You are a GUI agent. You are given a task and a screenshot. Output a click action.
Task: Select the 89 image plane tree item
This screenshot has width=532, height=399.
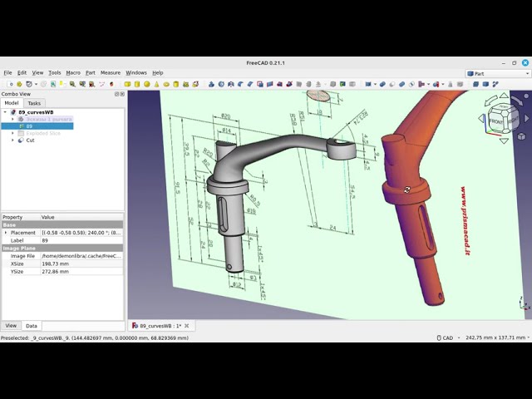point(37,126)
